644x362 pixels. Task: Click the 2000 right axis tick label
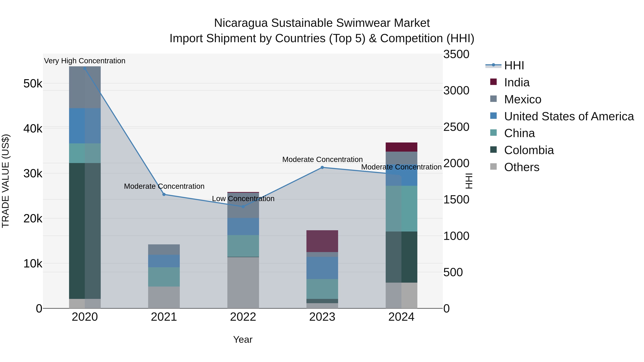(457, 163)
